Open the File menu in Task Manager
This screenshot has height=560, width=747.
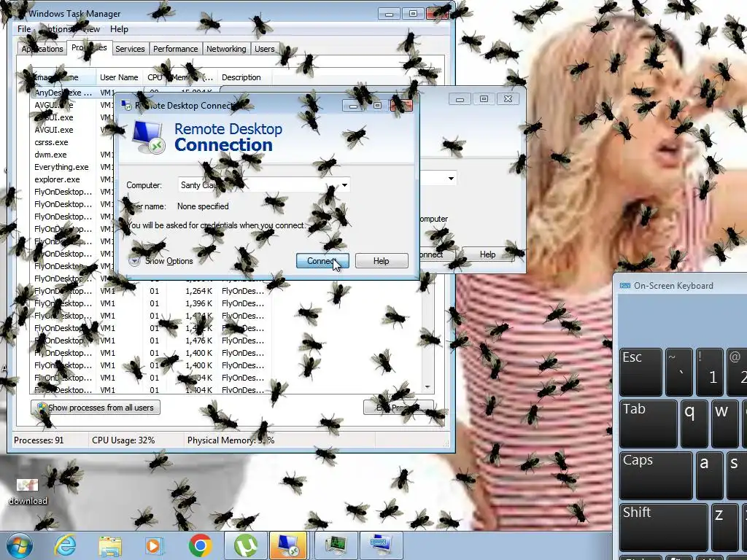point(24,29)
